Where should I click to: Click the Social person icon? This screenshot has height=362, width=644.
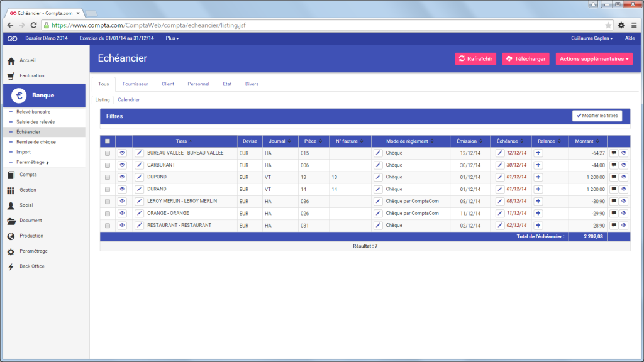pyautogui.click(x=11, y=206)
